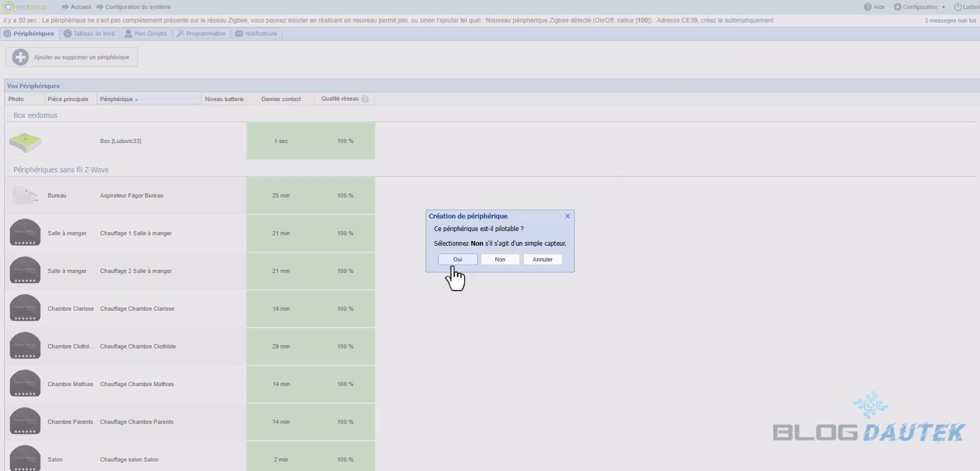Collapse the Périphériques sans fil Z-Wave group
Screen dimensions: 980x471
click(9, 170)
